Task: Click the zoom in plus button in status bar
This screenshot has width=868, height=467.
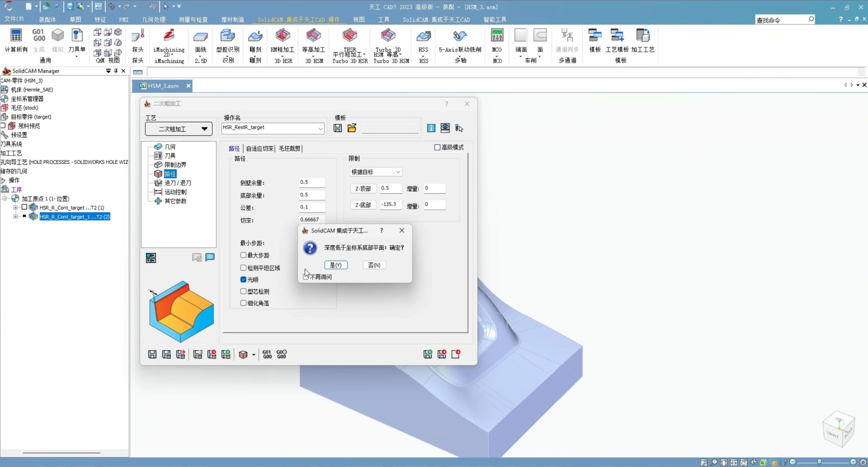Action: [x=853, y=462]
